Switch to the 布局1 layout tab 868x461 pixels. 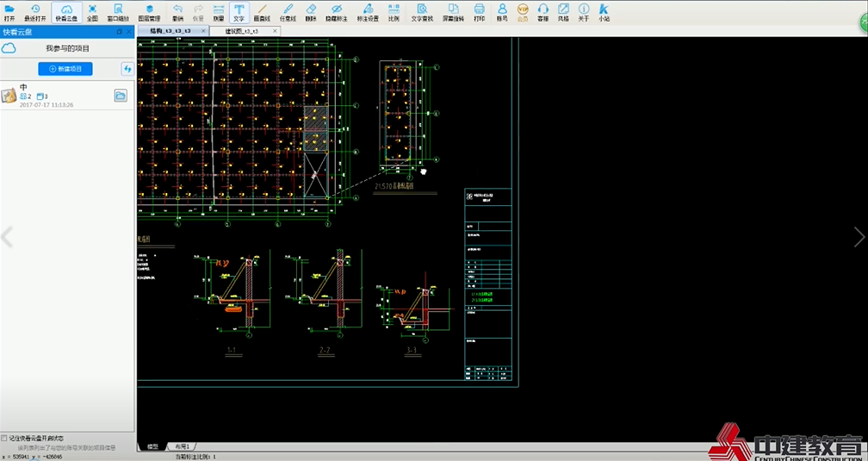click(183, 446)
